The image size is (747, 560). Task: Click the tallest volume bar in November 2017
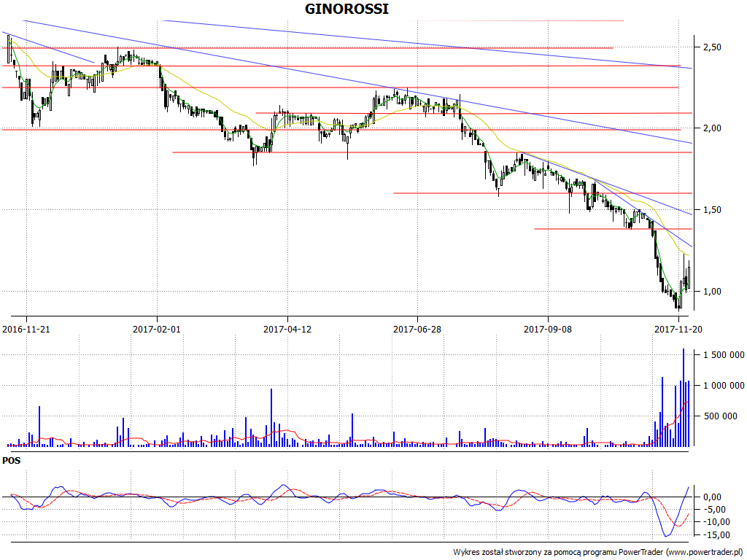pos(683,397)
